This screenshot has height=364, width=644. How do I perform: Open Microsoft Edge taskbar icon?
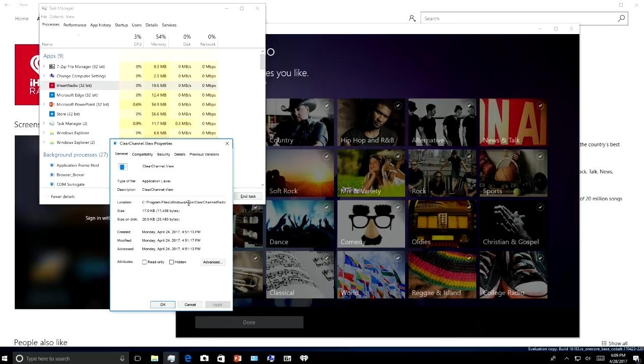point(188,358)
